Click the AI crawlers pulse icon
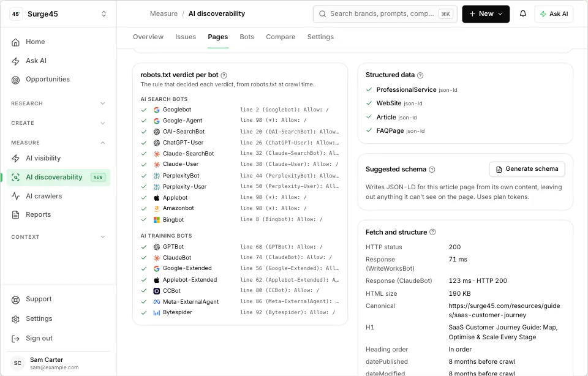The image size is (588, 376). (x=15, y=196)
